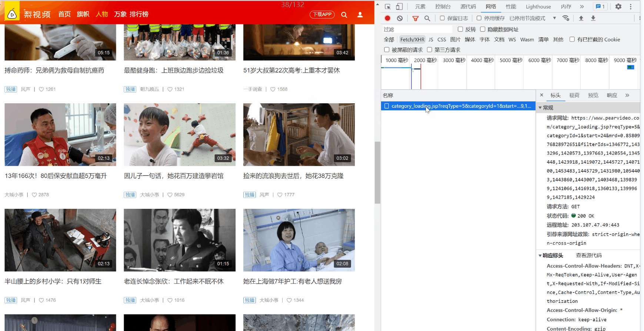Clear the network log

(x=400, y=18)
